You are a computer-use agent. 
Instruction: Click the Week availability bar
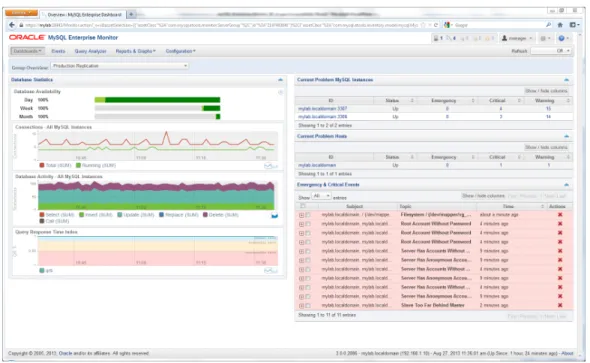coord(157,108)
